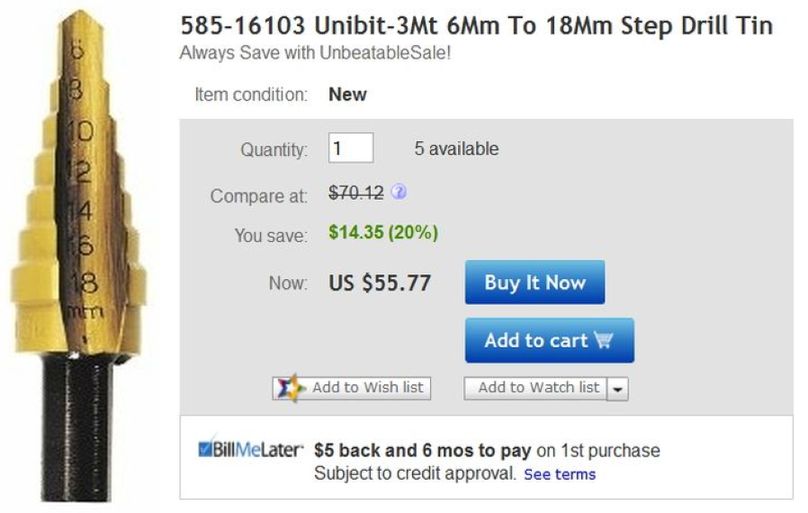Image resolution: width=808 pixels, height=513 pixels.
Task: Click the Always Save with UnbeatableSale tagline
Action: coord(315,51)
